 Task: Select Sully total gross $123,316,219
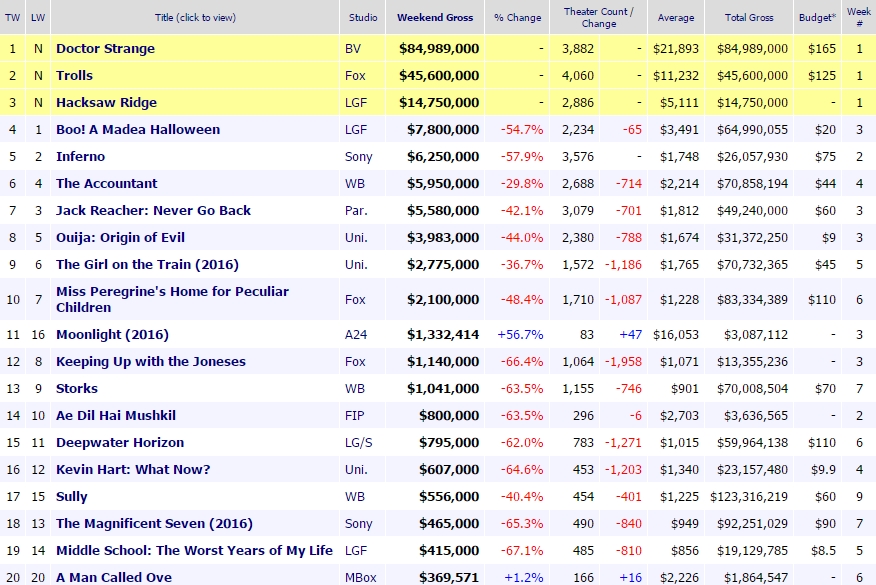pos(749,497)
